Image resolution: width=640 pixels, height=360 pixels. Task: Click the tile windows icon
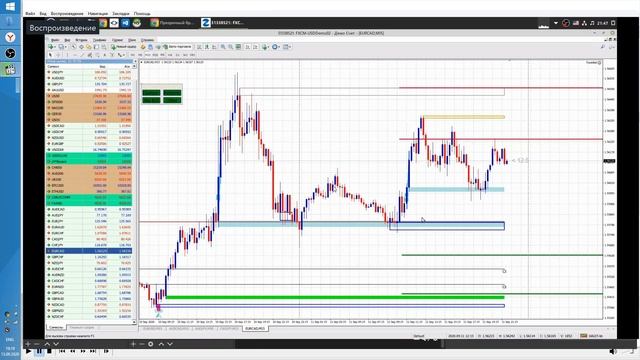pyautogui.click(x=238, y=47)
